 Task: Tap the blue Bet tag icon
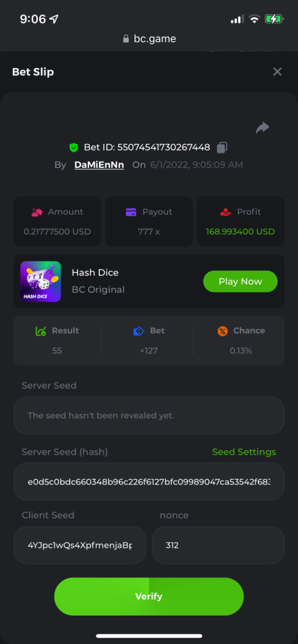tap(139, 331)
